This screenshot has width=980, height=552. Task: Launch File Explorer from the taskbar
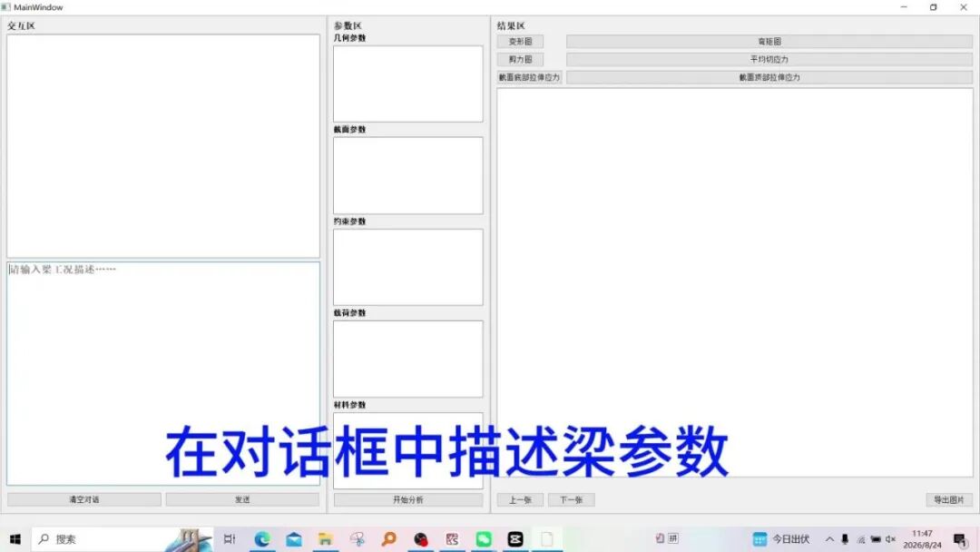click(x=325, y=539)
